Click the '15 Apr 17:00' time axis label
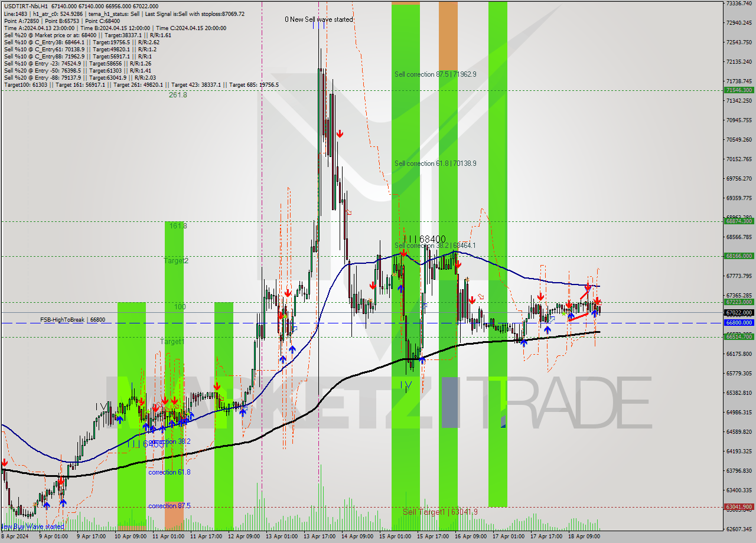The height and width of the screenshot is (543, 756). click(x=432, y=537)
